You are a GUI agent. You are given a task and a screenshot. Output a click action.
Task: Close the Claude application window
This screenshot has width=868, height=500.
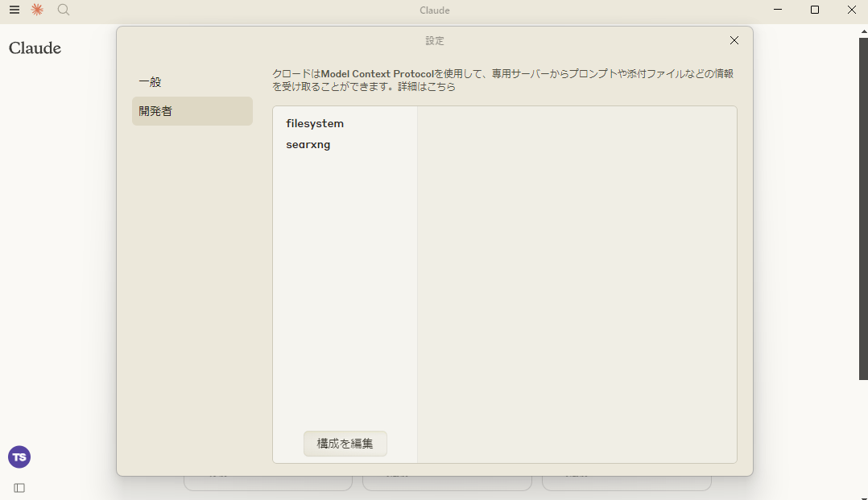point(851,10)
